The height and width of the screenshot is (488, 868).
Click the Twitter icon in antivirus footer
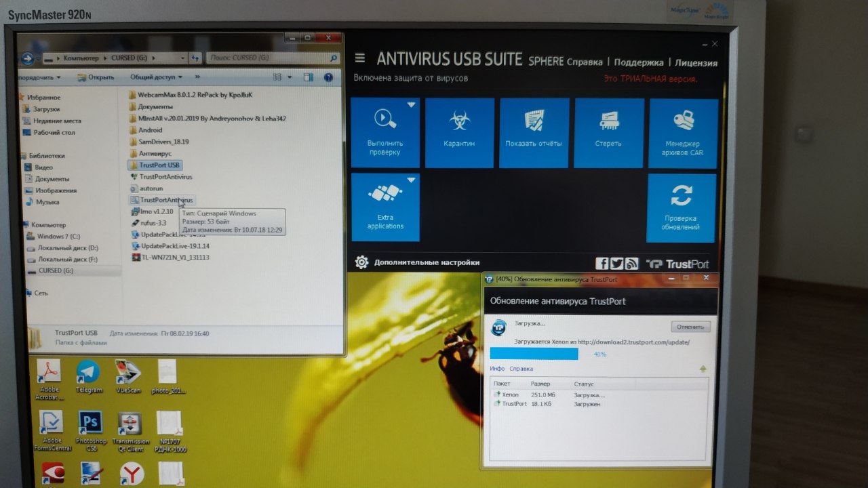tap(616, 264)
